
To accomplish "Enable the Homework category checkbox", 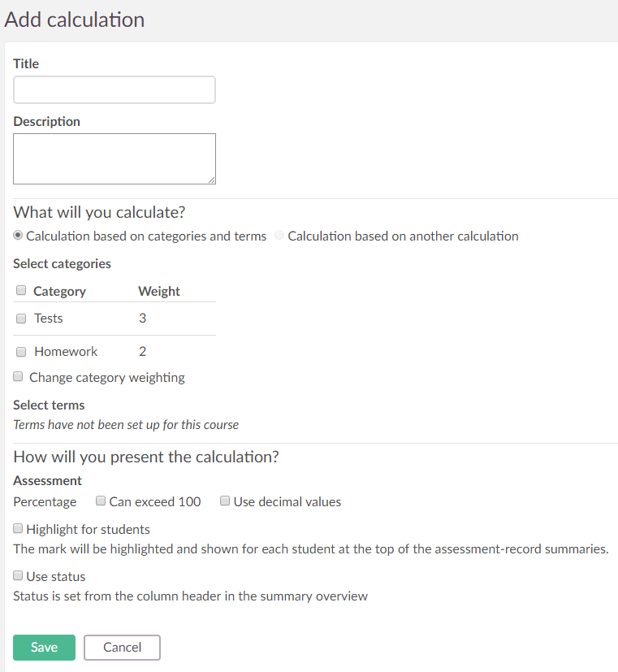I will pos(22,352).
